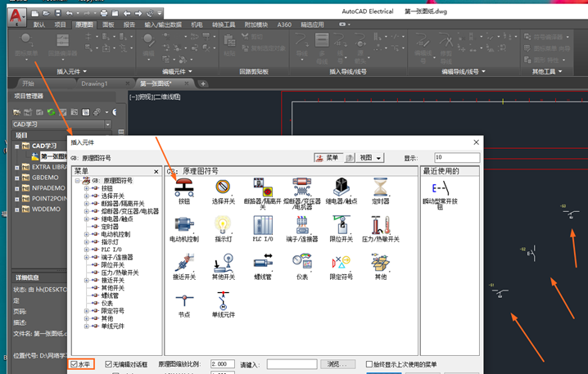Expand the 电动机控制 tree node
Screen dimensions: 588x374
(87, 234)
